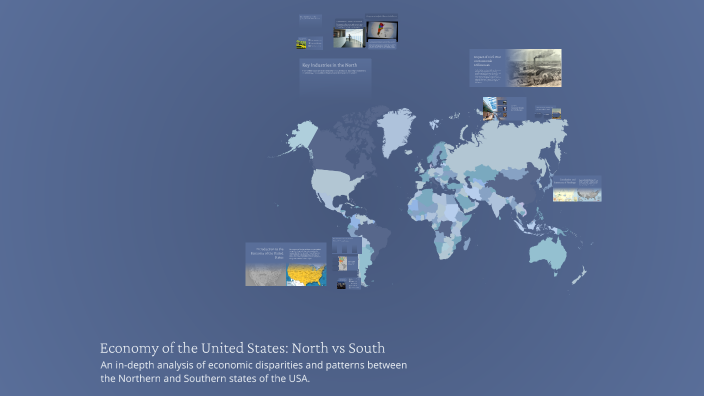Open the 'Introduction to the Economy' slide title
The image size is (704, 396).
click(x=267, y=253)
